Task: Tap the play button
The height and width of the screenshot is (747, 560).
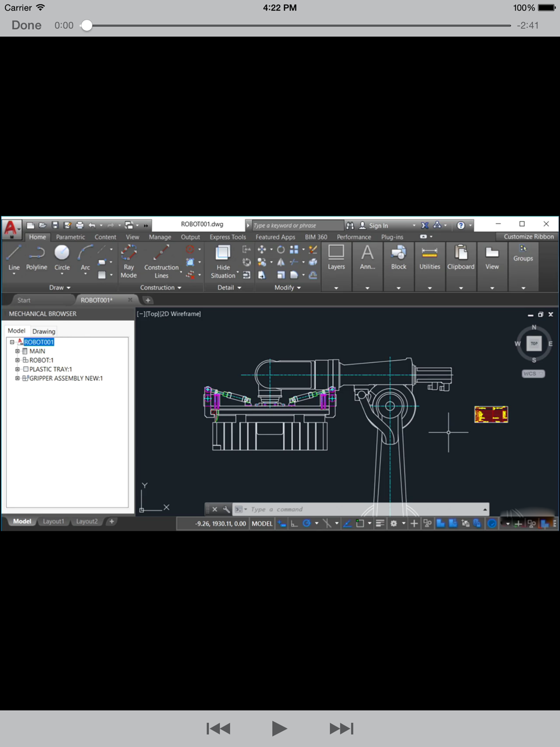Action: [279, 729]
